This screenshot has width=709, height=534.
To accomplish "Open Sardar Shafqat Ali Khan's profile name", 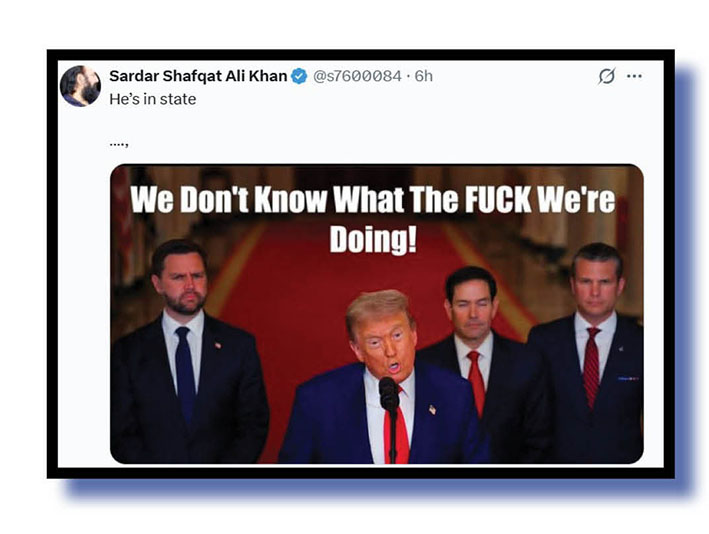I will coord(198,76).
